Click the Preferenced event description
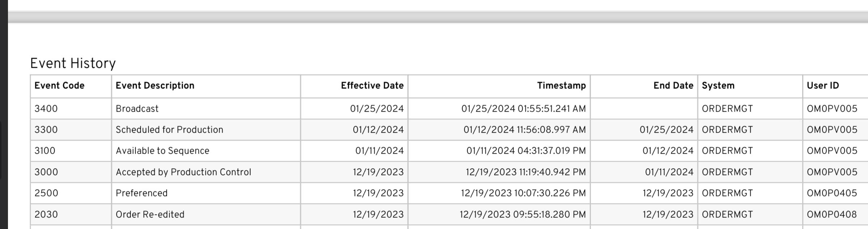 [x=142, y=193]
